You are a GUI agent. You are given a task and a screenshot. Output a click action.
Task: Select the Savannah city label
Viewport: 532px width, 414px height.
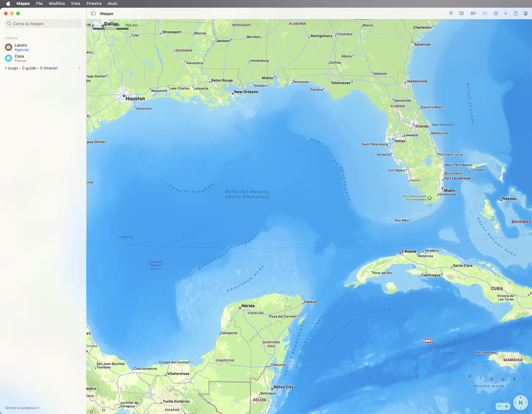422,44
